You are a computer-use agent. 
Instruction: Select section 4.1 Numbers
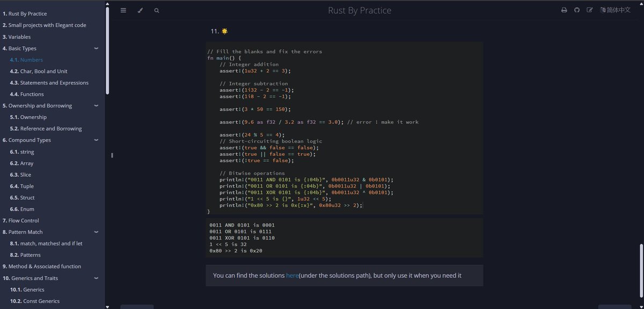click(x=26, y=60)
